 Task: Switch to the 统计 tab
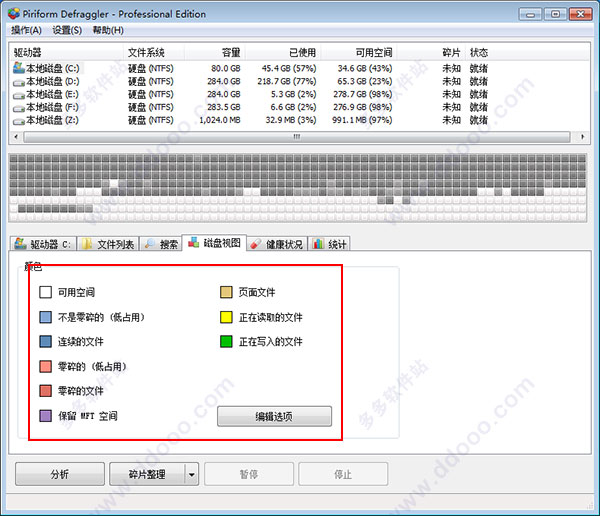coord(329,244)
